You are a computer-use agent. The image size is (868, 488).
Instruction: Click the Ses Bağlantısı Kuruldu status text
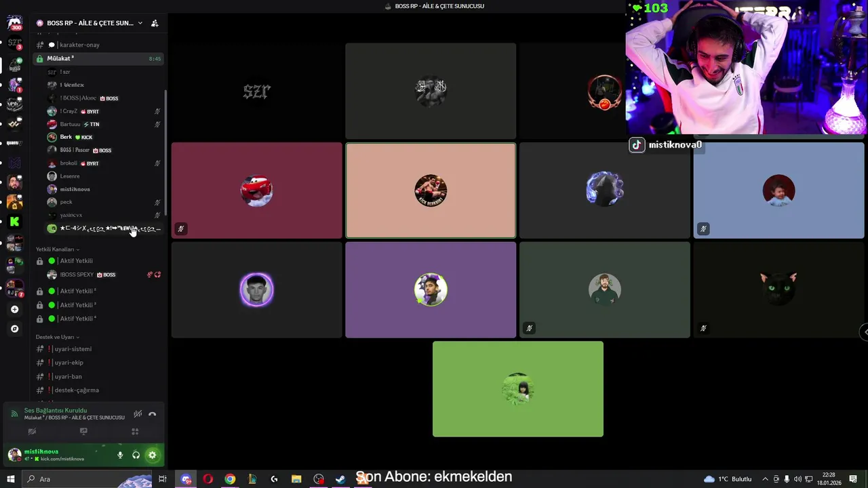pyautogui.click(x=56, y=411)
